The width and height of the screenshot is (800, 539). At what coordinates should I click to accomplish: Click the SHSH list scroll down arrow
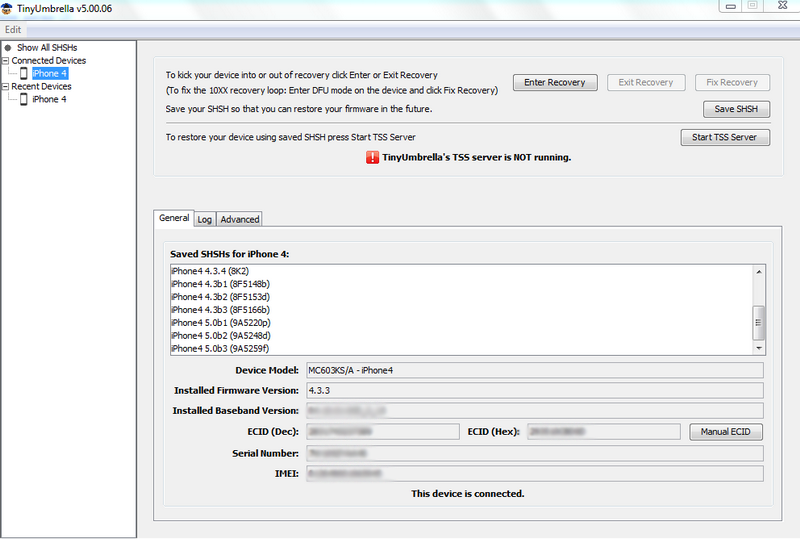[x=759, y=348]
